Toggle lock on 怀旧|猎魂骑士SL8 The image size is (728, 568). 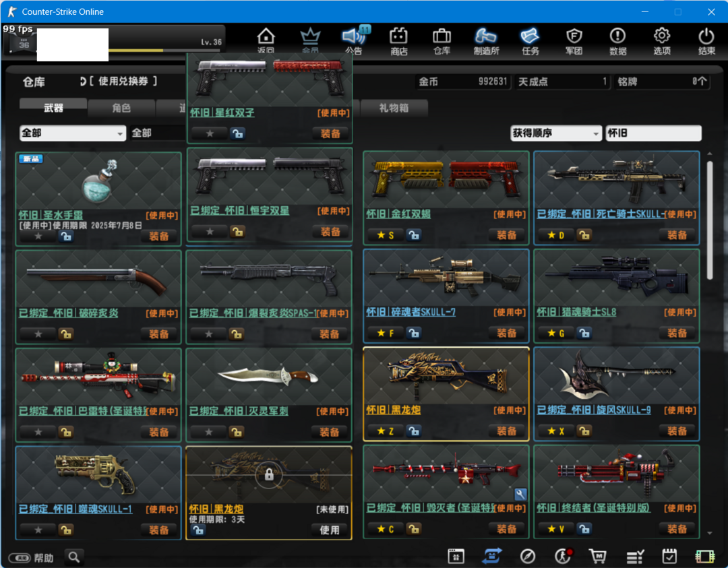tap(584, 333)
